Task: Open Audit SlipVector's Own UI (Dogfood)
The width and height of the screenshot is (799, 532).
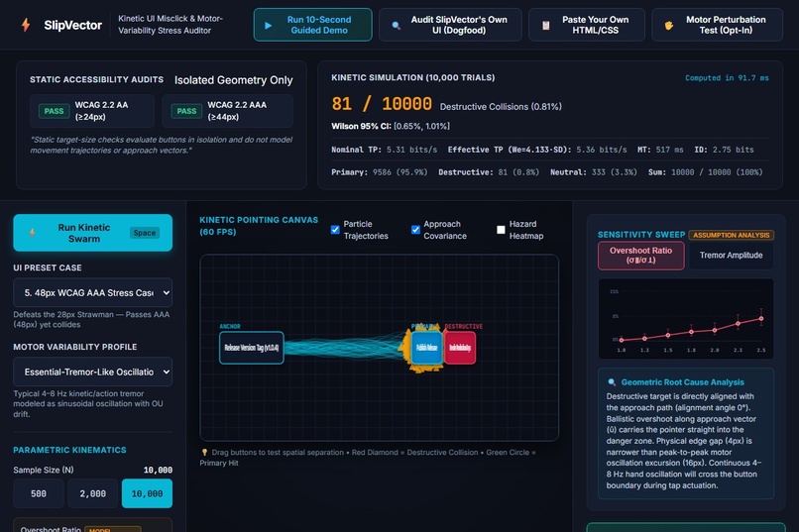Action: pyautogui.click(x=450, y=25)
